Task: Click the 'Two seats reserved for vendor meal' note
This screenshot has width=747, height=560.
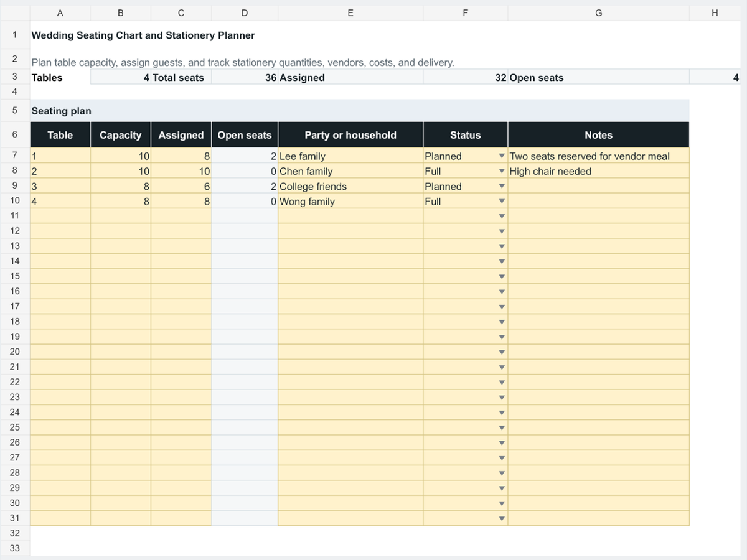Action: pyautogui.click(x=598, y=156)
